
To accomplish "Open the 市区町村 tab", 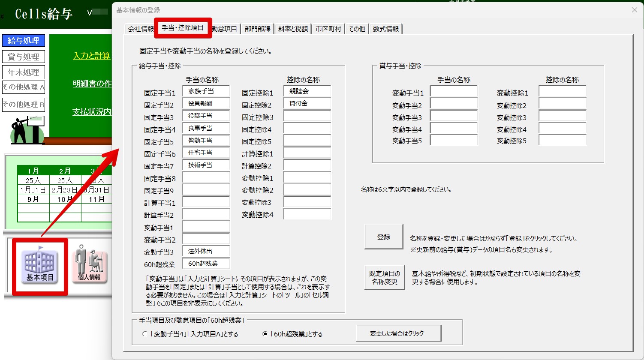I will pyautogui.click(x=328, y=29).
